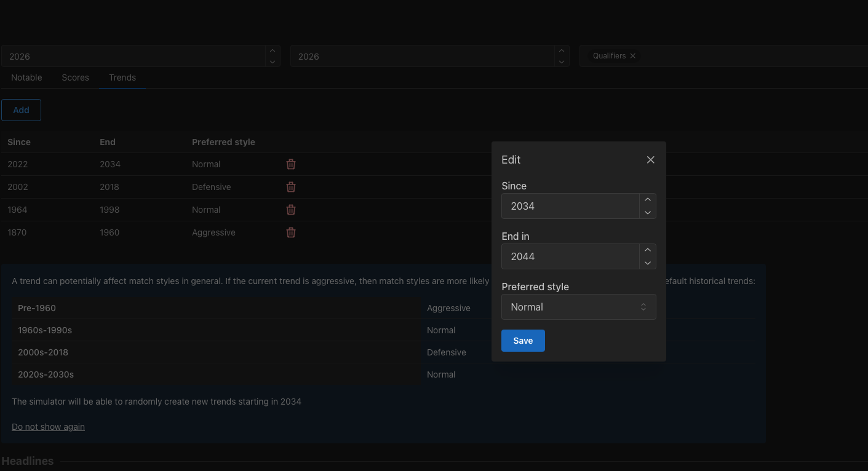Increment the second 2026 year field
868x471 pixels.
(562, 50)
